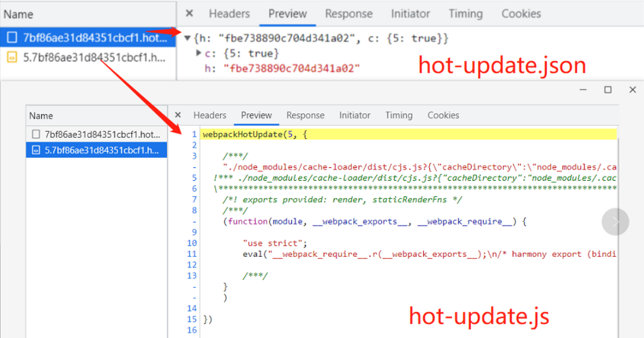This screenshot has width=644, height=338.
Task: Open Cookies tab in upper panel
Action: tap(521, 13)
